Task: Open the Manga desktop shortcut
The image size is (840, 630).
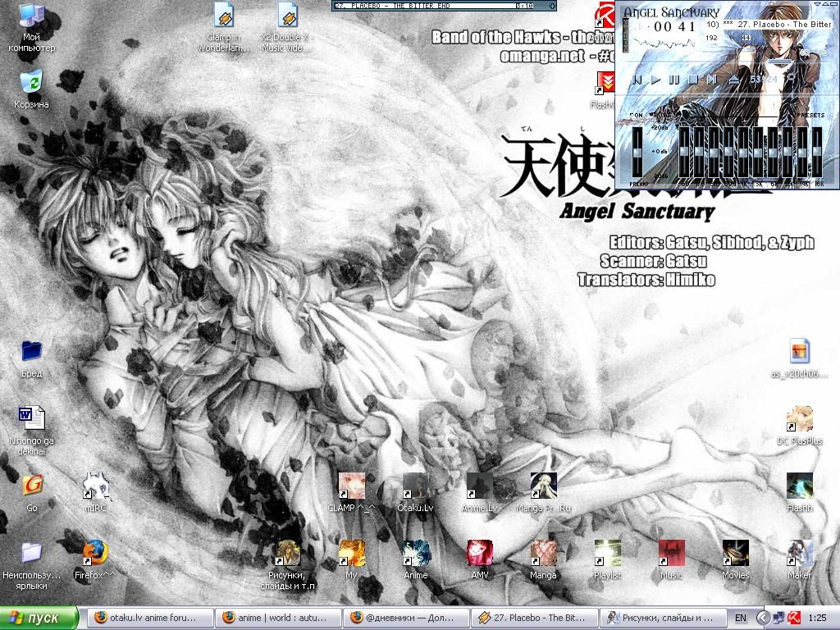Action: (x=543, y=560)
